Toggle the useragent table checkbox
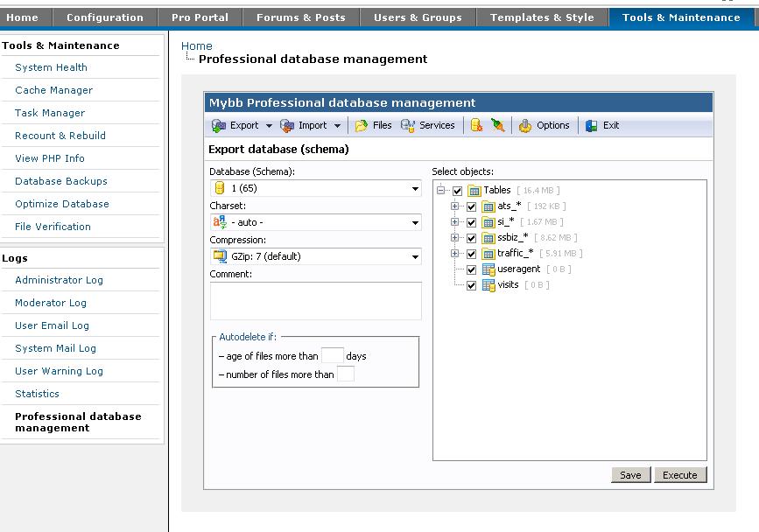759x532 pixels. (472, 269)
